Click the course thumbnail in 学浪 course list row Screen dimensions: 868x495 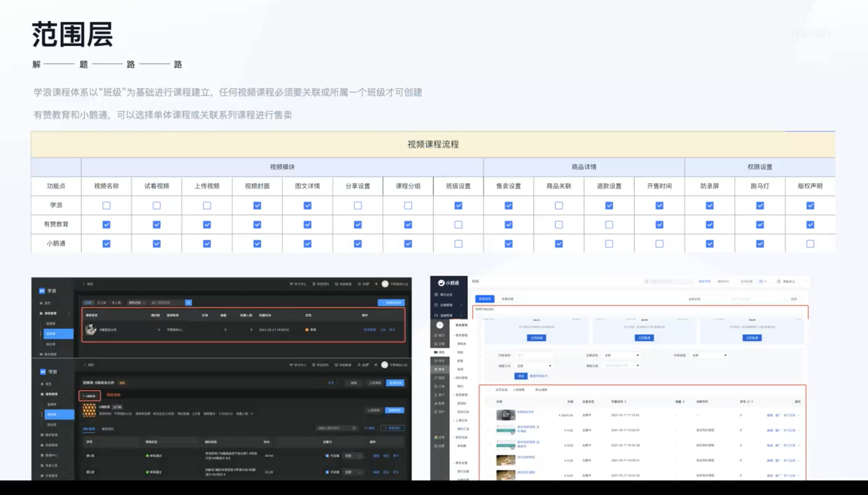(91, 330)
